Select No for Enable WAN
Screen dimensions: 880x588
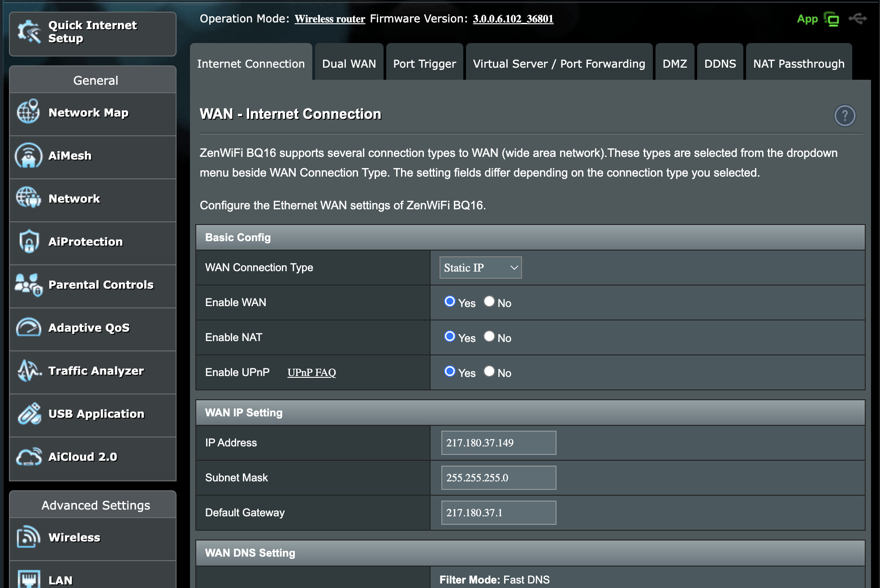489,302
